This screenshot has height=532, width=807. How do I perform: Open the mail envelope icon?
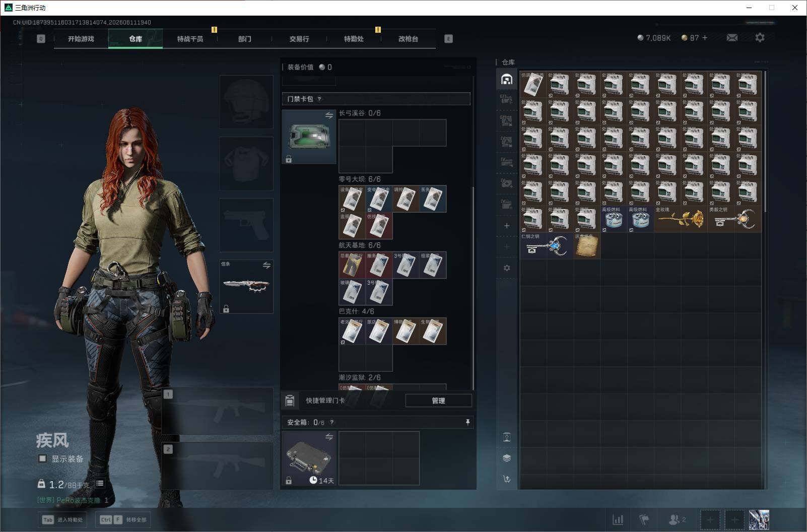(x=732, y=38)
